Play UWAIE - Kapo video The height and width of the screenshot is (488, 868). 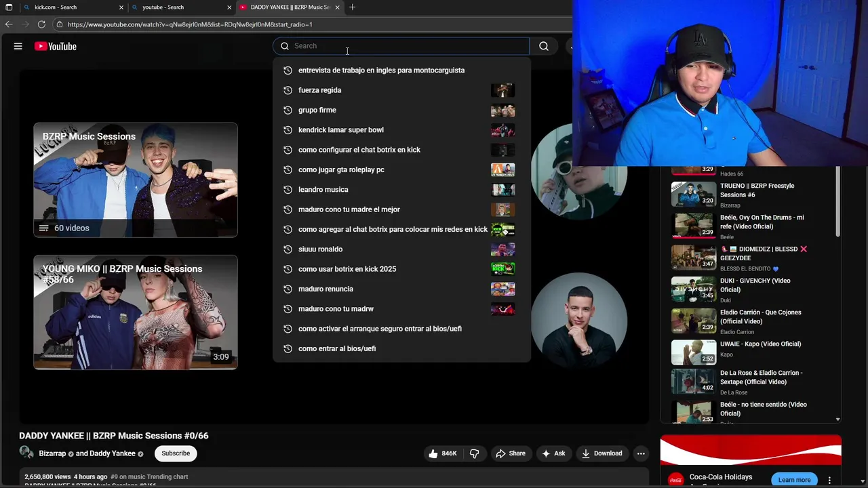click(750, 352)
